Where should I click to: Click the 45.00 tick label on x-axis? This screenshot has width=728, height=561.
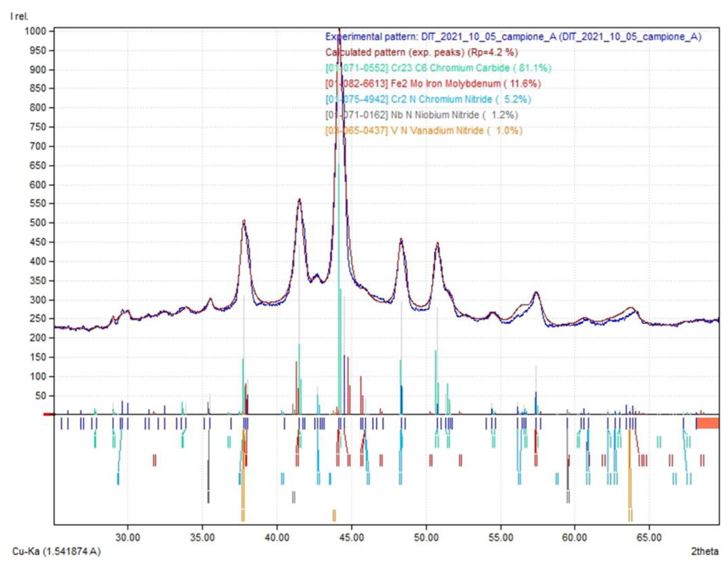[351, 537]
